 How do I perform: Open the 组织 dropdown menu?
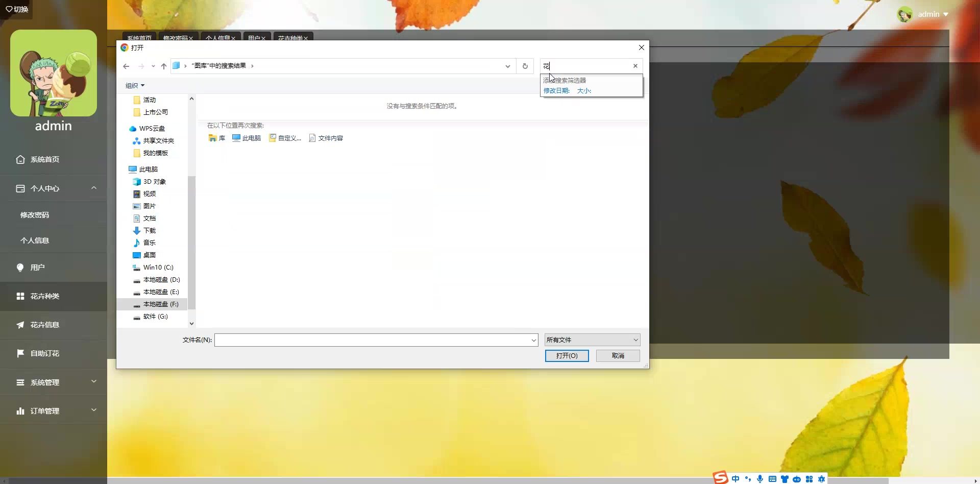135,85
